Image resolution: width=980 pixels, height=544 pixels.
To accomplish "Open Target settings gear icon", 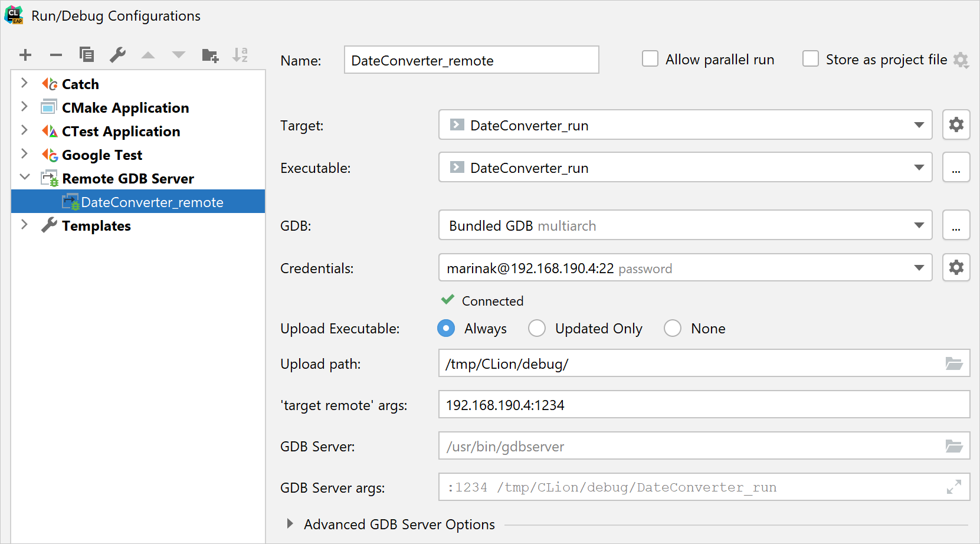I will tap(956, 124).
